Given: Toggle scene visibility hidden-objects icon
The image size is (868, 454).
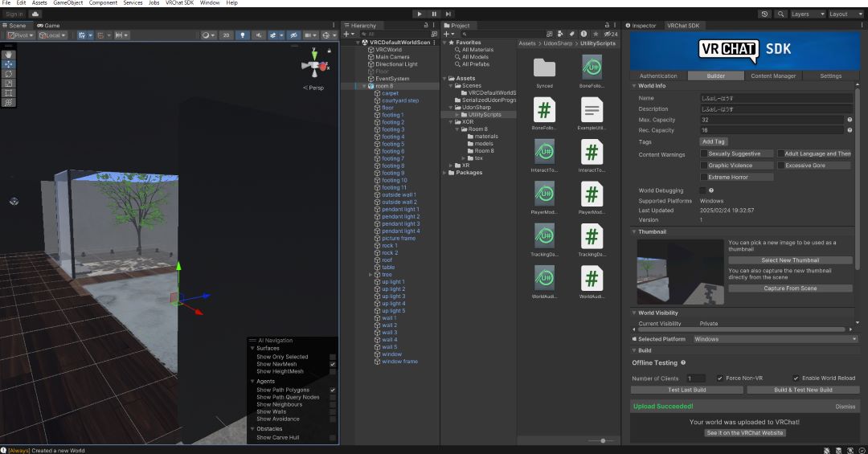Looking at the screenshot, I should tap(294, 35).
